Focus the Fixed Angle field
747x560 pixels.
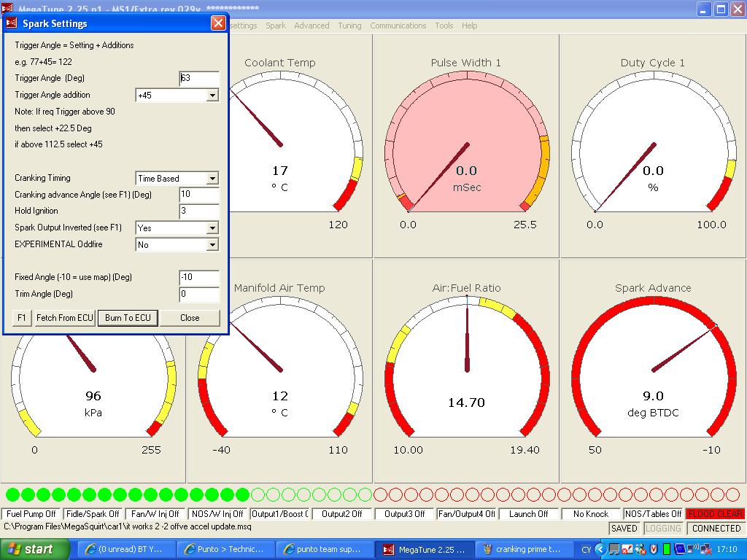(199, 277)
